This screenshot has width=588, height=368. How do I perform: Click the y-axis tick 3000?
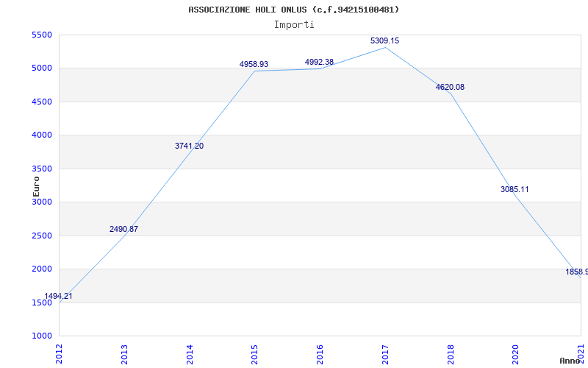pos(42,202)
